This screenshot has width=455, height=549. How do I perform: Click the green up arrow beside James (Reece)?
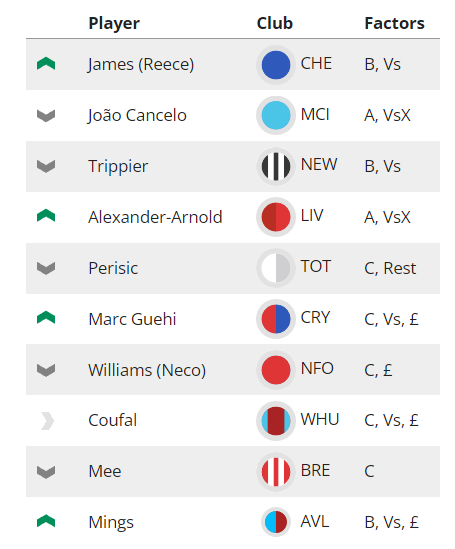pos(46,64)
